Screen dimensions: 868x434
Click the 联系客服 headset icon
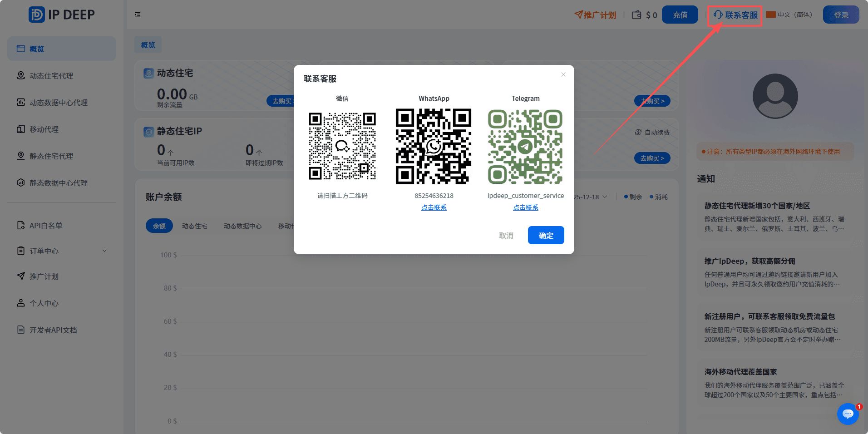718,15
